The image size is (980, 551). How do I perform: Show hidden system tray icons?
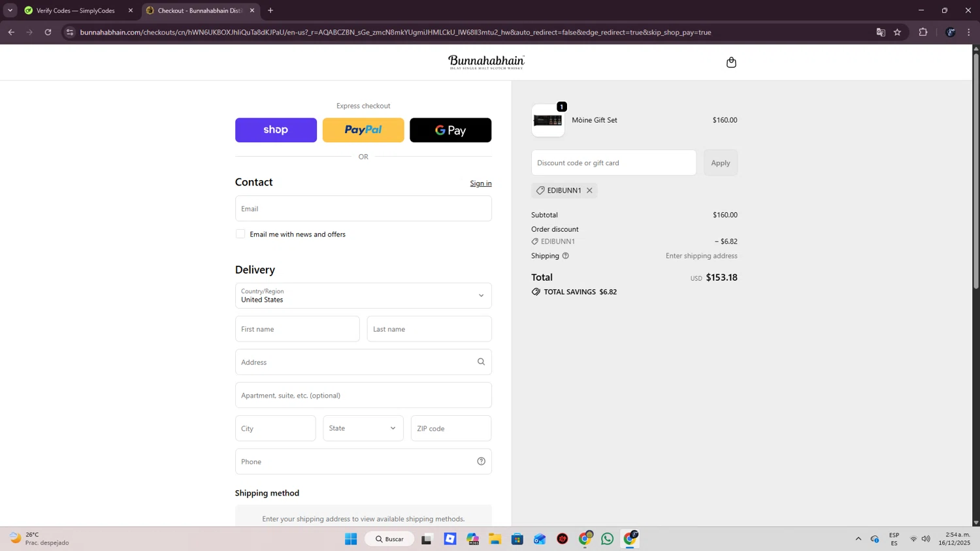pos(858,539)
